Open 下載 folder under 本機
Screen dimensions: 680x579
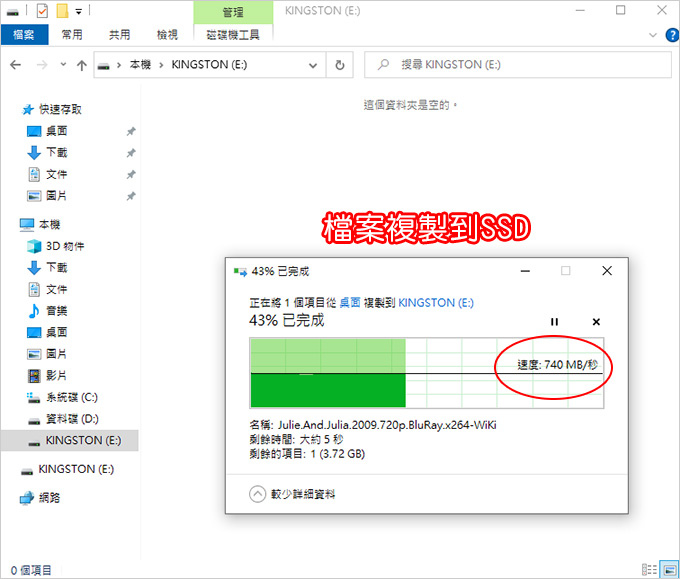point(56,268)
